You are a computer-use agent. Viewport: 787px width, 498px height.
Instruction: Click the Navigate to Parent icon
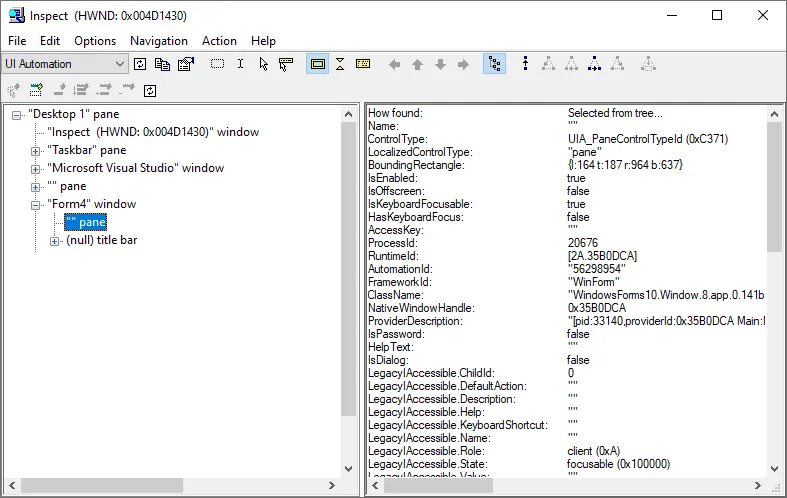click(x=526, y=64)
